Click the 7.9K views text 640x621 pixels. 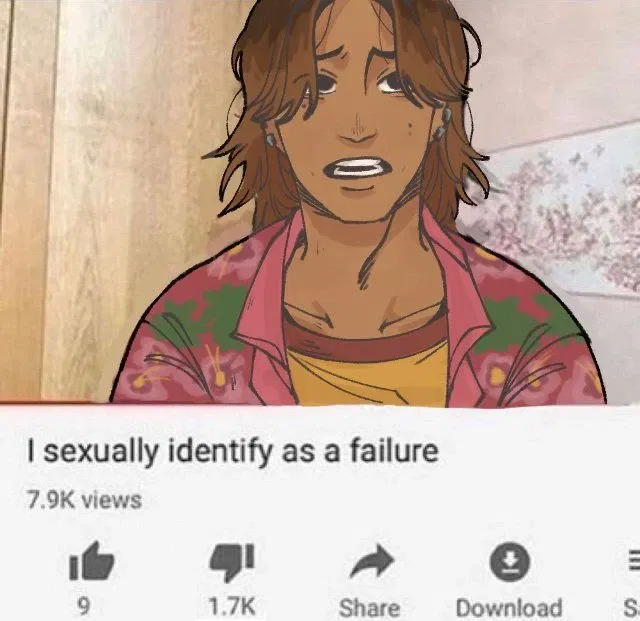(x=84, y=500)
